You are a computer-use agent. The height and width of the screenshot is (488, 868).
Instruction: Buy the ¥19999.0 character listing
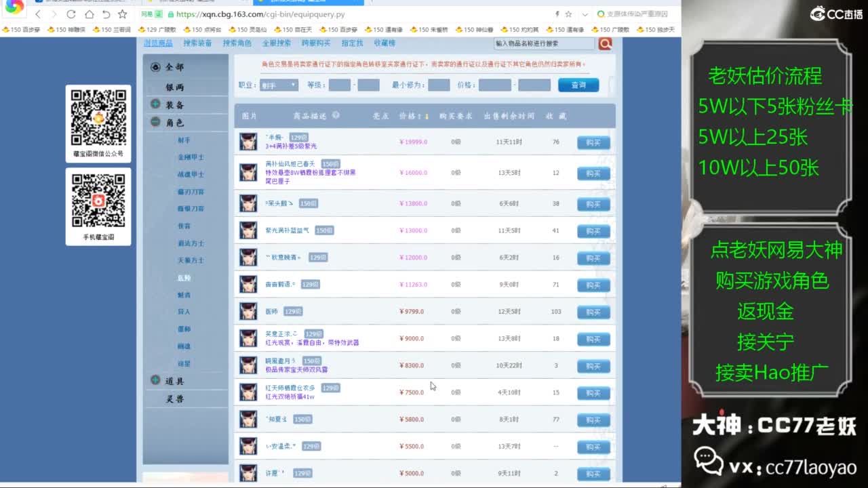coord(593,143)
